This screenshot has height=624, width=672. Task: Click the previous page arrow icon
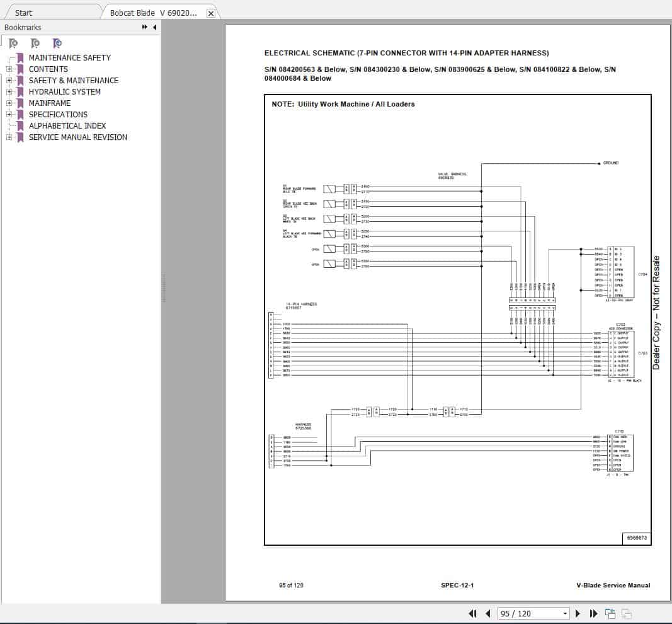[487, 613]
